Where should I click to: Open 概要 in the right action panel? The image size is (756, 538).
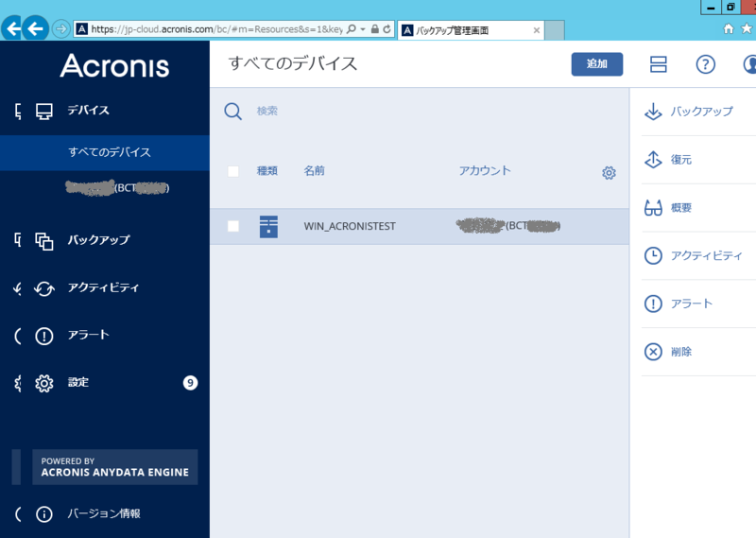pyautogui.click(x=681, y=207)
